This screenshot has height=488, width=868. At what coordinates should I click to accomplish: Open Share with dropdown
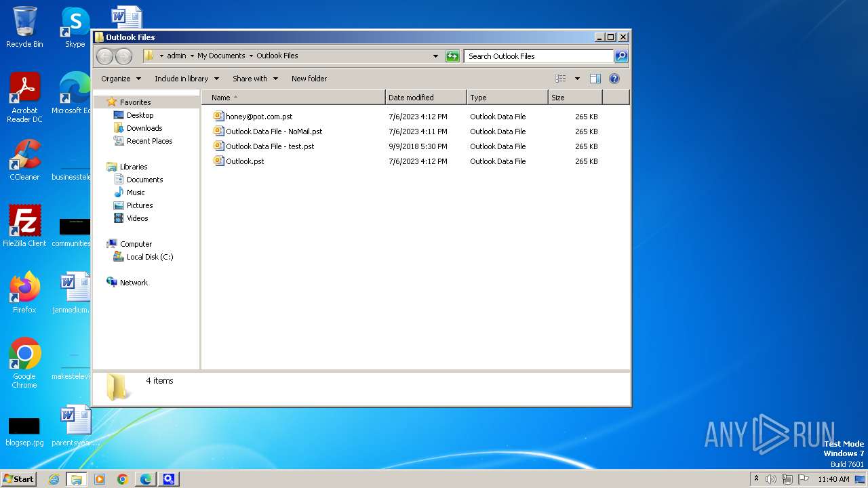(x=255, y=79)
